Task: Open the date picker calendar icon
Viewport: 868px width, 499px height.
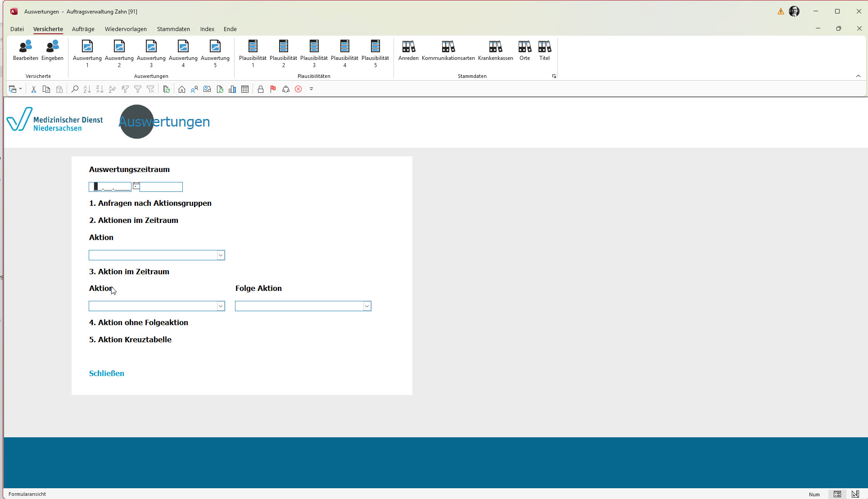Action: coord(136,186)
